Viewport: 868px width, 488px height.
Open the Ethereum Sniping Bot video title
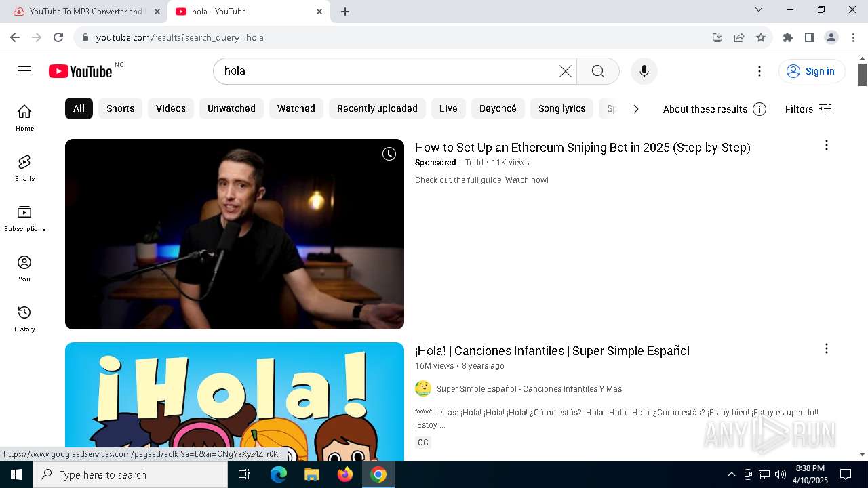pos(583,148)
